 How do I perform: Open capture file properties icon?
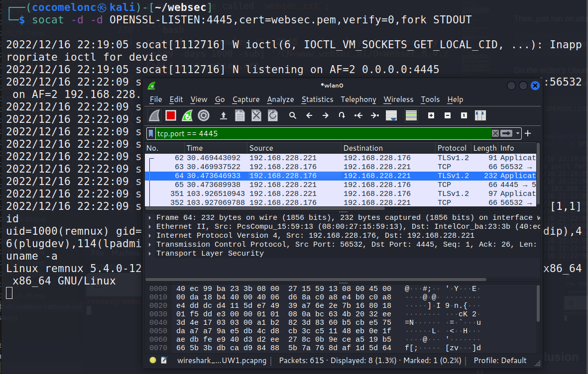164,360
